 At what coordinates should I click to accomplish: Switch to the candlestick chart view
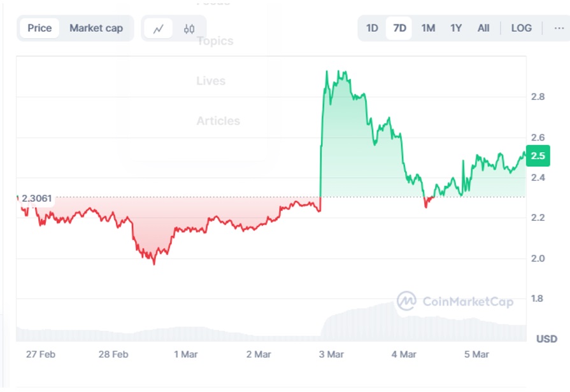pos(189,29)
